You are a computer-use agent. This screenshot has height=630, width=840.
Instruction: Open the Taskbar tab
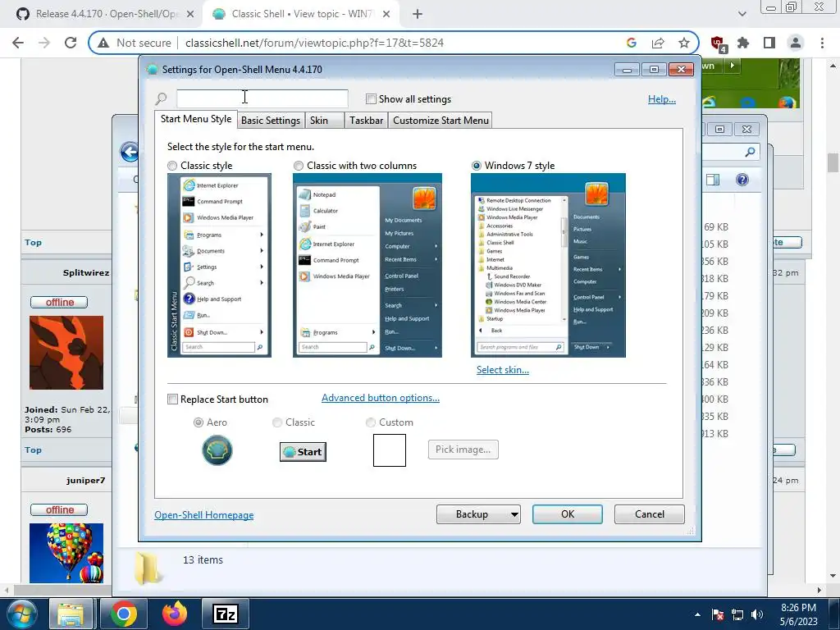tap(367, 120)
